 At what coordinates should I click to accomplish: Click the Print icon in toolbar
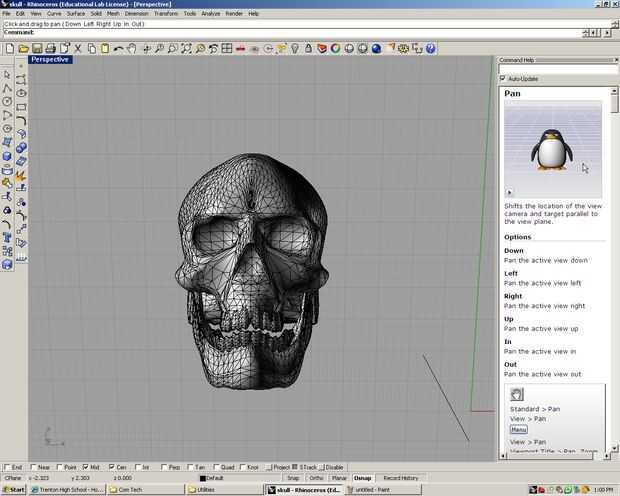[51, 48]
